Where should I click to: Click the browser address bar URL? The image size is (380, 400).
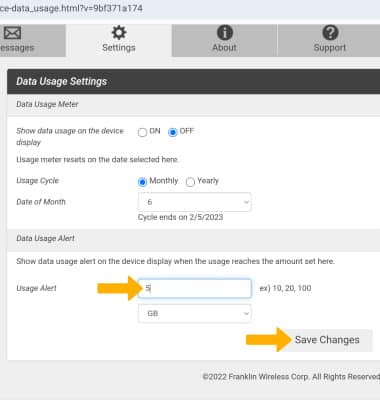pyautogui.click(x=71, y=8)
